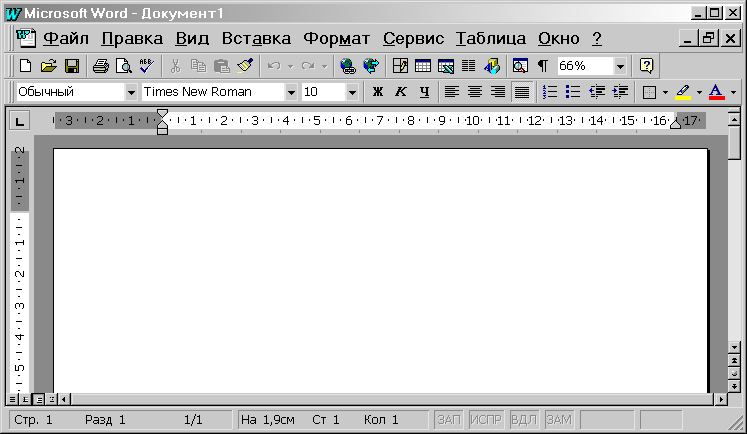Open the Файл menu
The image size is (747, 434).
tap(66, 39)
